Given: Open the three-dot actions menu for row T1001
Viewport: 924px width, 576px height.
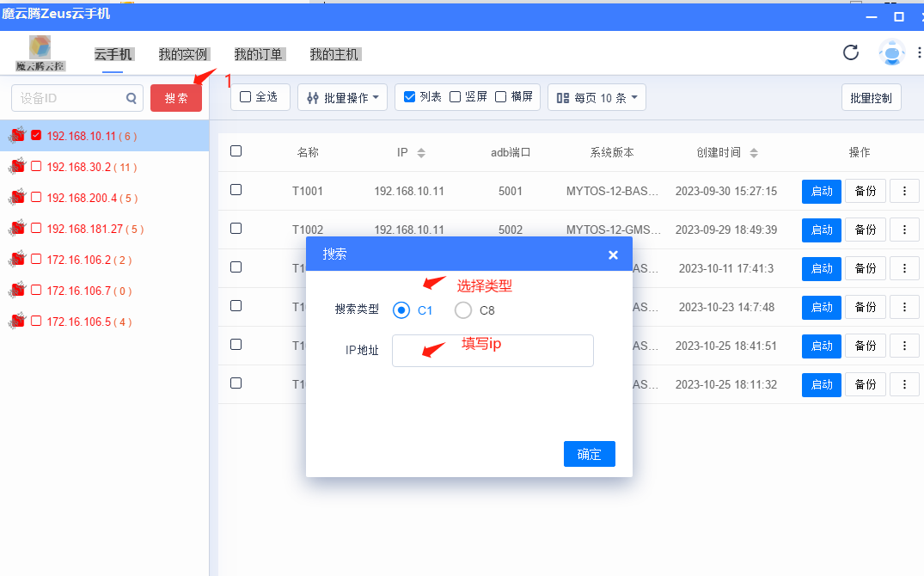Looking at the screenshot, I should [904, 191].
